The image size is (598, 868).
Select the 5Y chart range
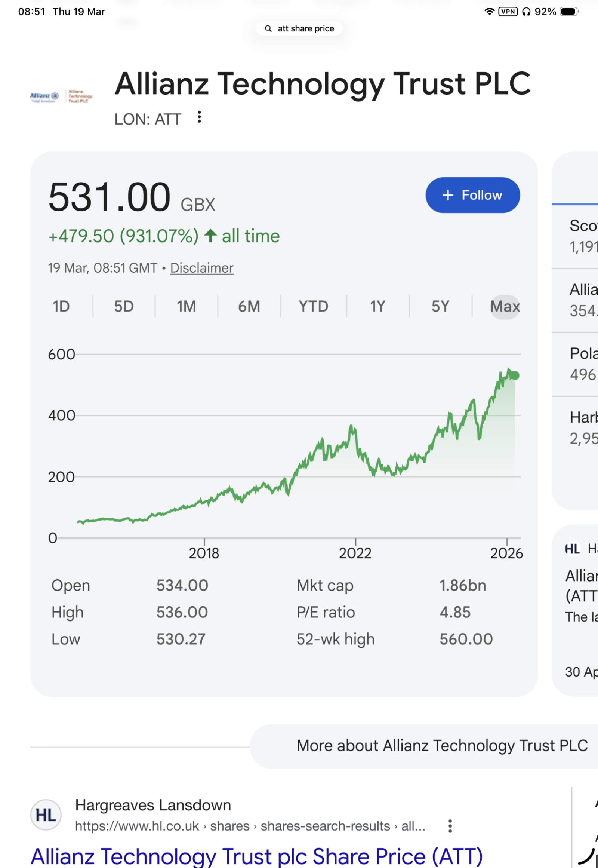click(x=440, y=306)
